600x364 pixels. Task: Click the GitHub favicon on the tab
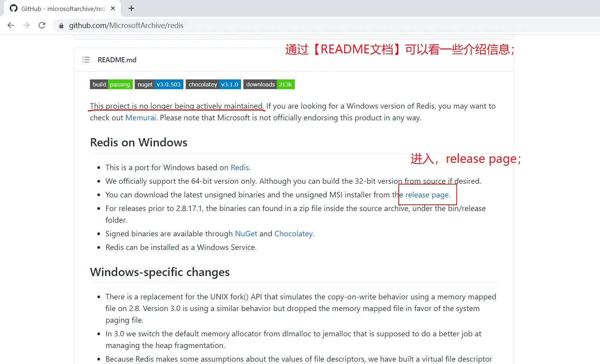(x=14, y=8)
